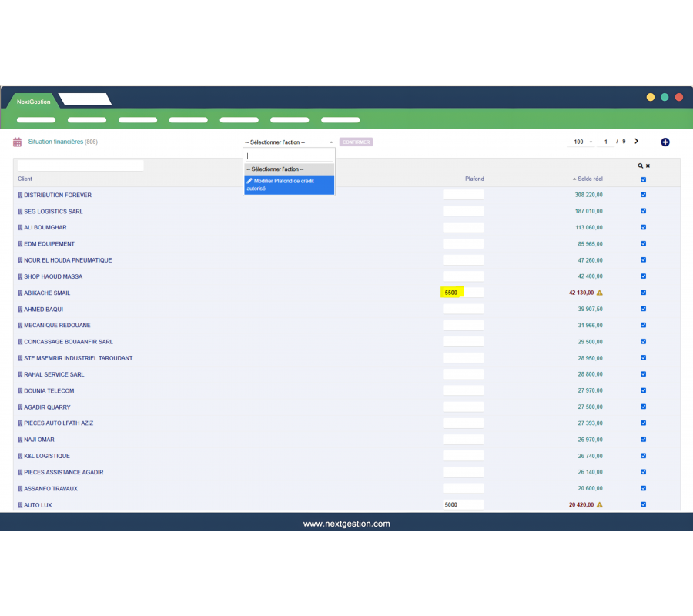693x616 pixels.
Task: Click the search magnifier icon in table header
Action: [x=640, y=166]
